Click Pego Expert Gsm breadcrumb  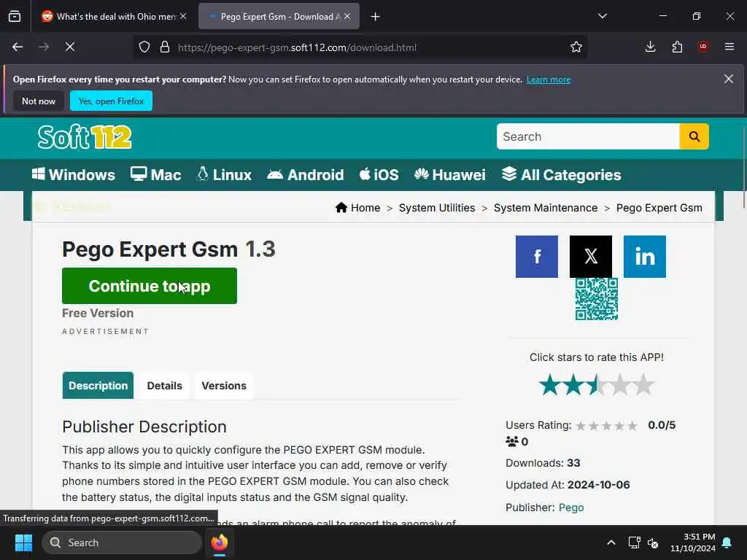[659, 208]
